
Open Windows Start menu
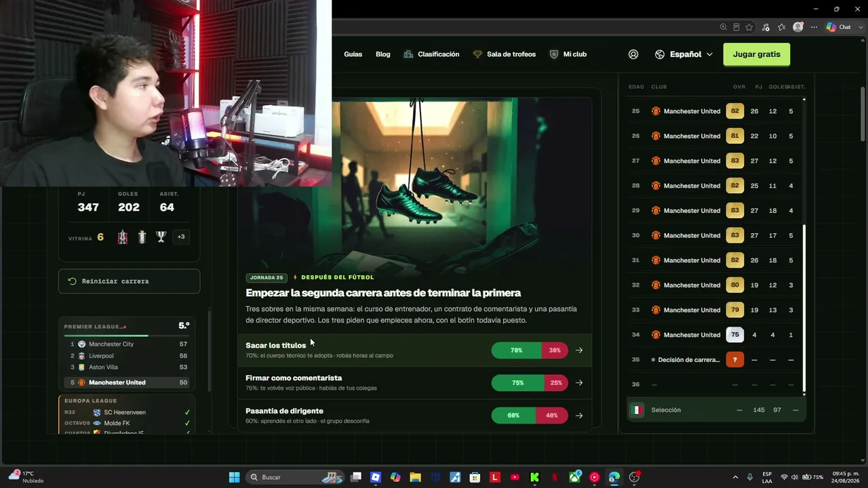[x=234, y=477]
